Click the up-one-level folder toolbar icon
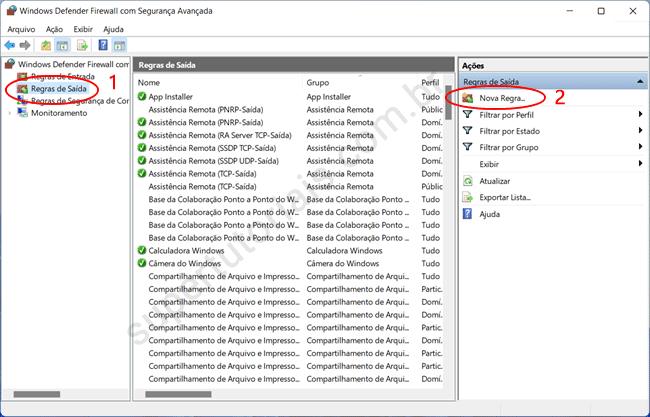 [46, 46]
